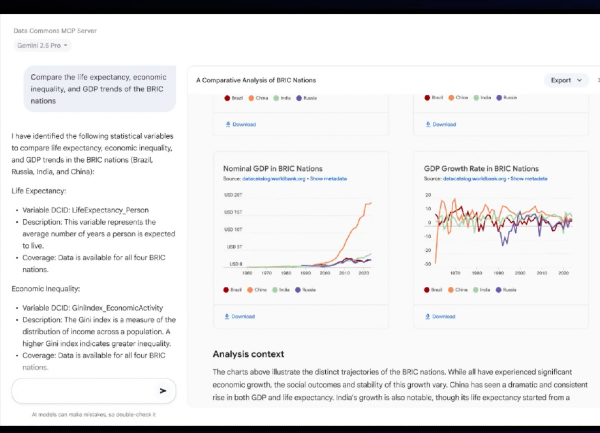Click 'Variable DCID: LifeExpectancy_Person' bullet
The width and height of the screenshot is (600, 433).
pos(85,210)
